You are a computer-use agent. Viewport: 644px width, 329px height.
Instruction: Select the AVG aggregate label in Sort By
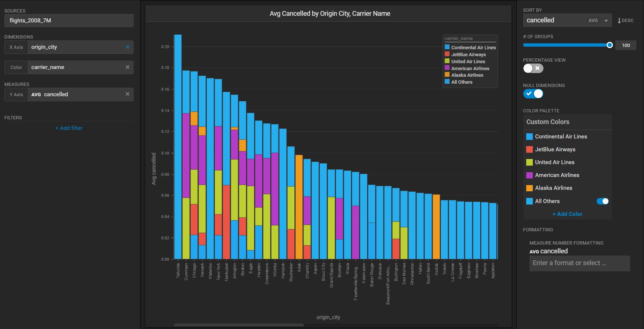593,21
